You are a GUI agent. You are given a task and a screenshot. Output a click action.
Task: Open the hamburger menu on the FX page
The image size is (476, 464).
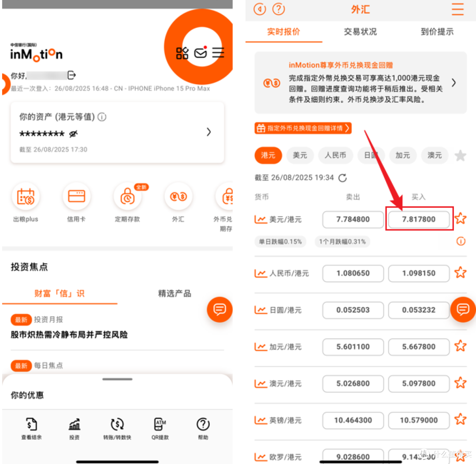458,9
